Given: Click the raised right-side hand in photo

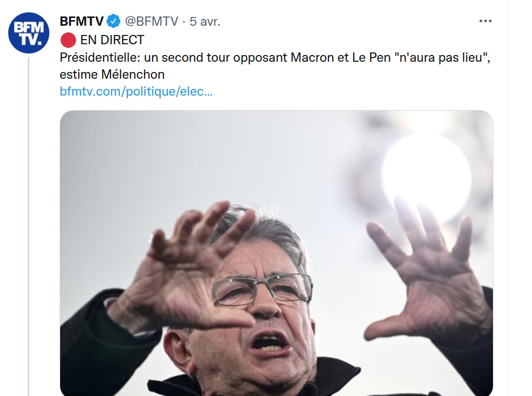Looking at the screenshot, I should coord(428,271).
